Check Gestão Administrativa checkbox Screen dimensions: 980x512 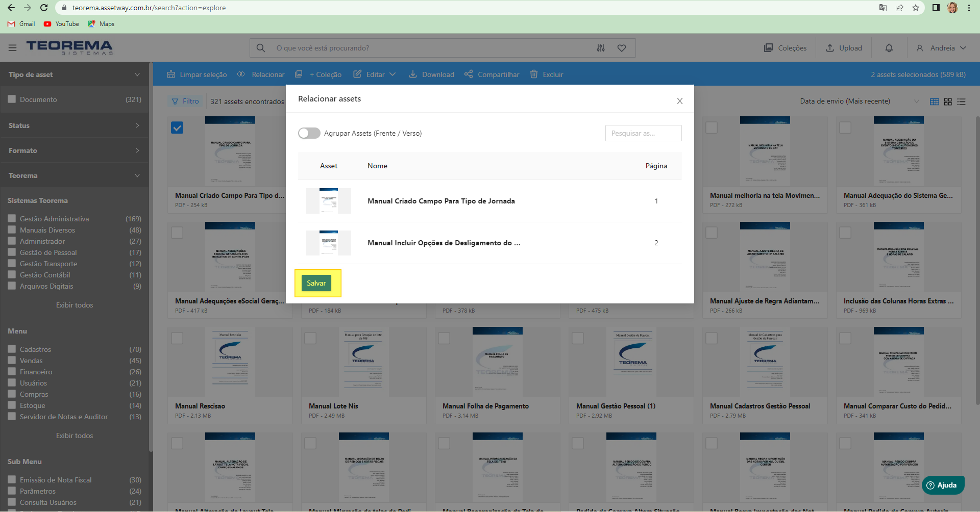click(x=12, y=218)
